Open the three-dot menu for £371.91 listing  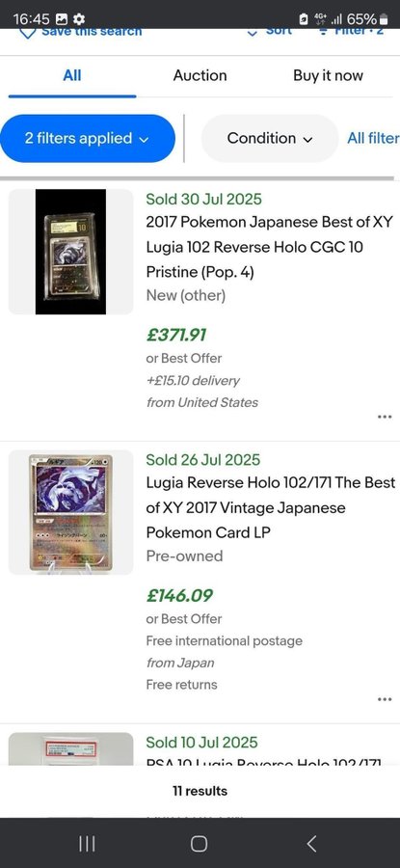[x=385, y=417]
